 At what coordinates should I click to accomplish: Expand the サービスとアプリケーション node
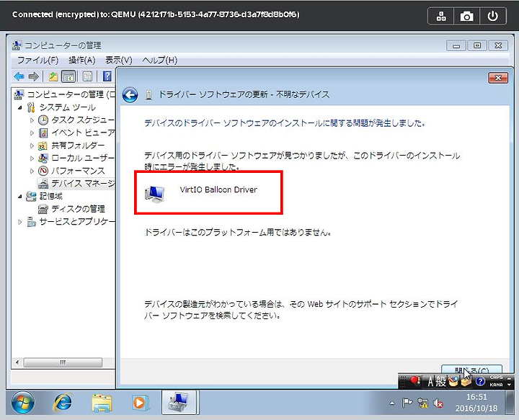(x=20, y=222)
